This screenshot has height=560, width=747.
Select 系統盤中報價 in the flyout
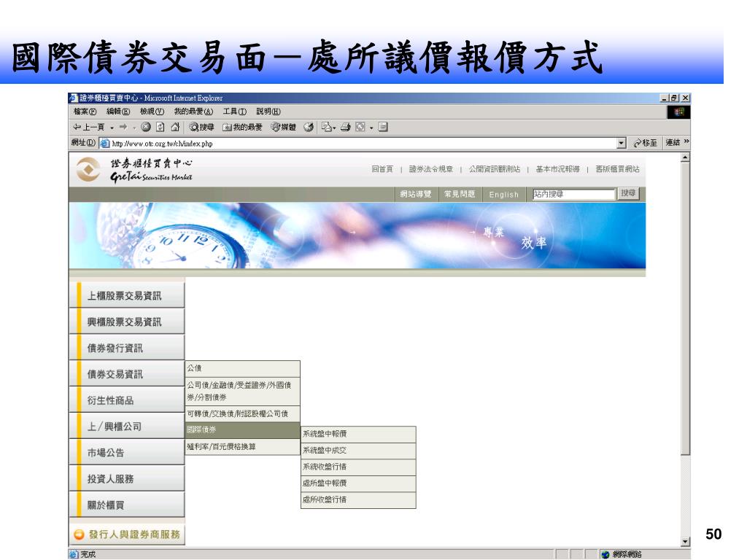pyautogui.click(x=358, y=434)
